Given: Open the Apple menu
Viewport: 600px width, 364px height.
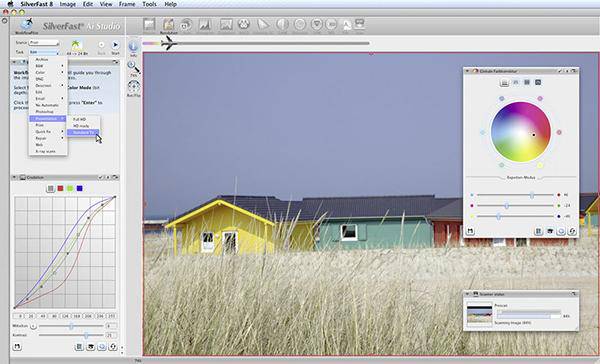Looking at the screenshot, I should (10, 4).
